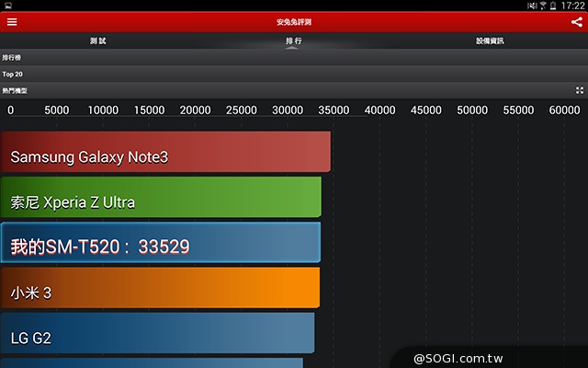Open the hamburger menu icon
This screenshot has width=588, height=368.
(11, 21)
